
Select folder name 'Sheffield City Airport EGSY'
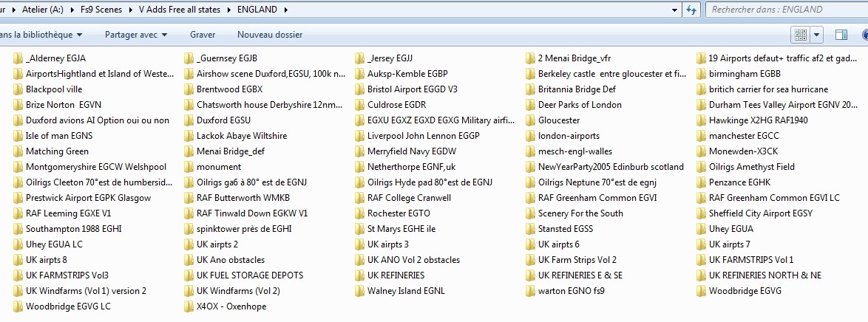(x=761, y=213)
